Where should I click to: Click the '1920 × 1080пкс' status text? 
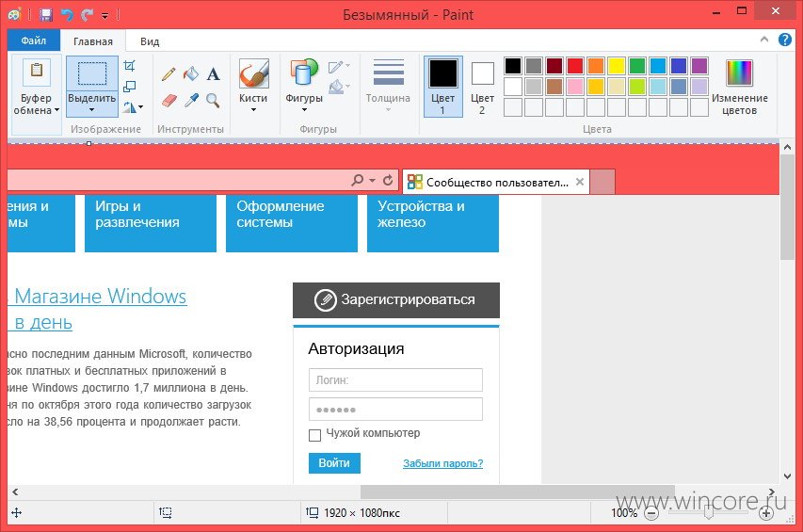(361, 512)
